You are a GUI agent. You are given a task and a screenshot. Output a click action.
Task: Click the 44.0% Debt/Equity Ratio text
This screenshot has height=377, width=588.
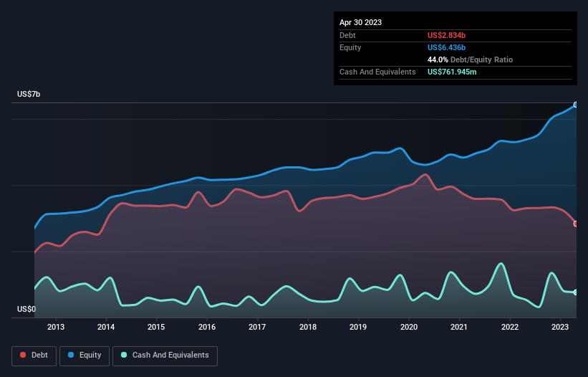[x=470, y=59]
